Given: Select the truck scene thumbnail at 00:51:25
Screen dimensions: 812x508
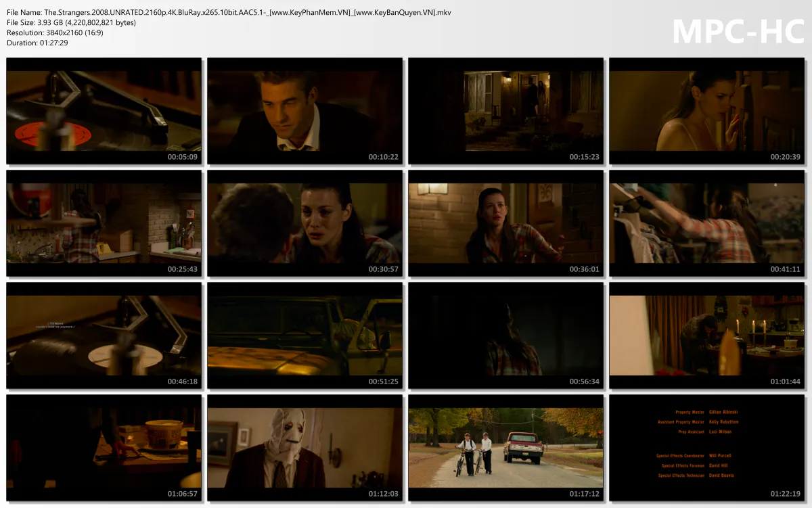Looking at the screenshot, I should click(x=304, y=336).
